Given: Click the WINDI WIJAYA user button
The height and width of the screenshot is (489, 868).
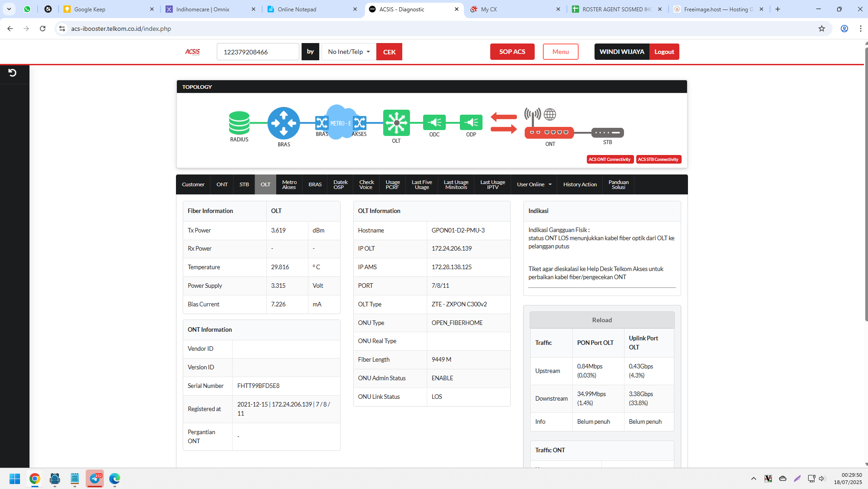Looking at the screenshot, I should coord(622,52).
